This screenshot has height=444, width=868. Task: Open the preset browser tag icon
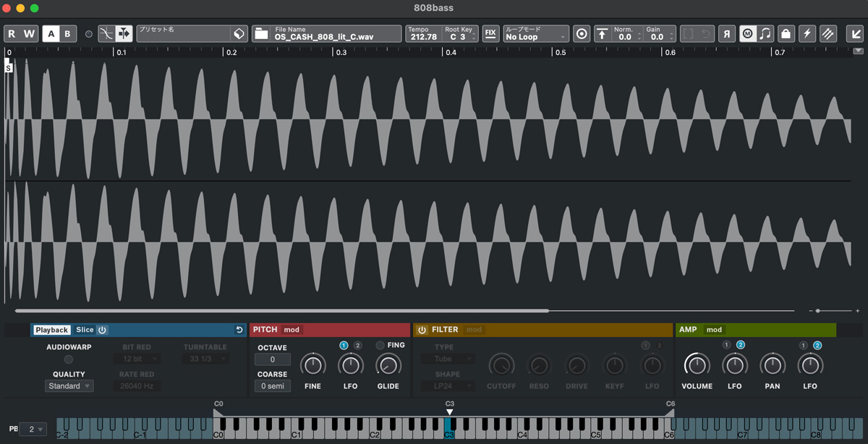(239, 34)
